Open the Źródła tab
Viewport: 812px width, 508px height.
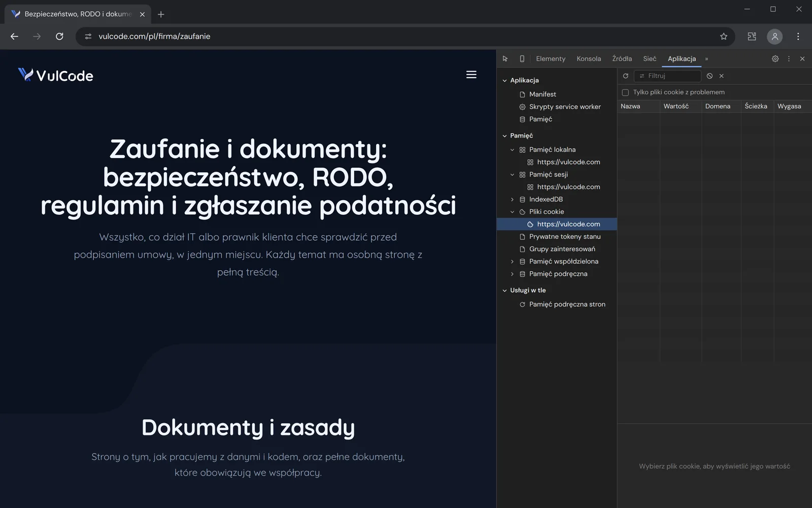click(x=622, y=59)
